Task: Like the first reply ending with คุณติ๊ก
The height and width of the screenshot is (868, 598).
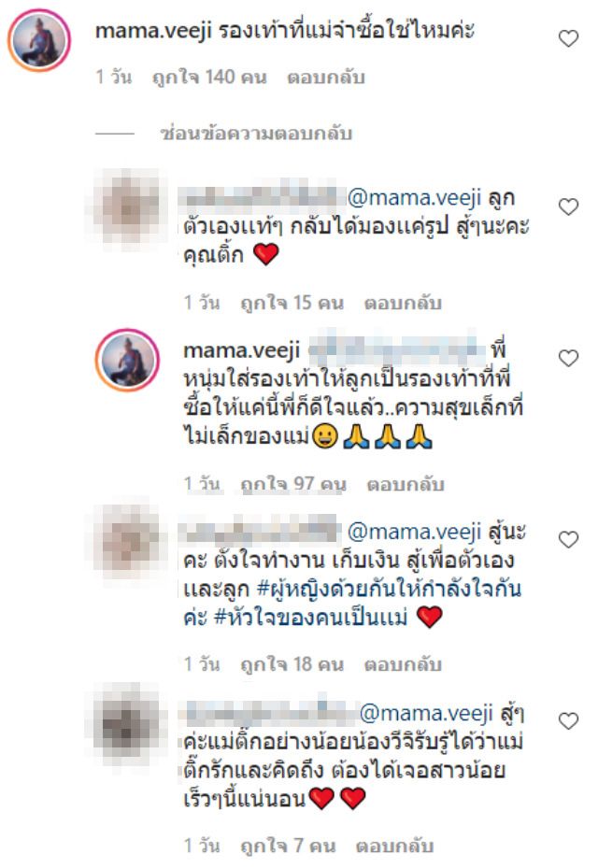Action: coord(568,206)
